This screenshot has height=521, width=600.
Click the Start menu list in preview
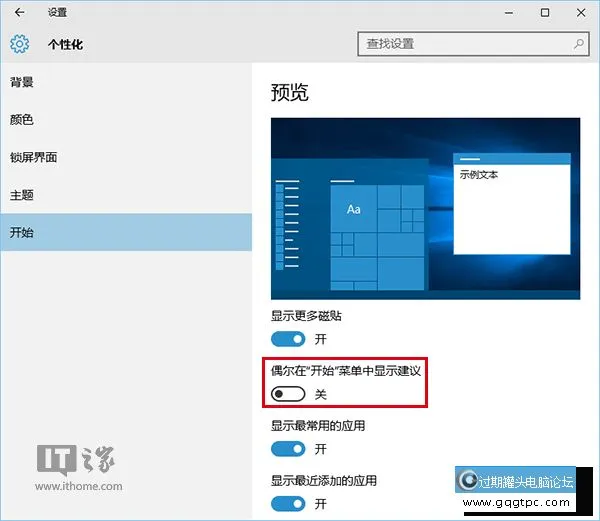[x=287, y=230]
